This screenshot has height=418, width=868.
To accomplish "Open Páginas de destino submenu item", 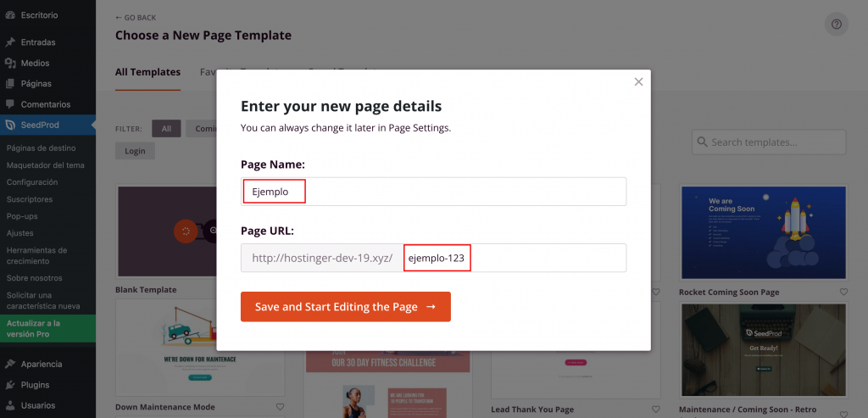I will (41, 148).
